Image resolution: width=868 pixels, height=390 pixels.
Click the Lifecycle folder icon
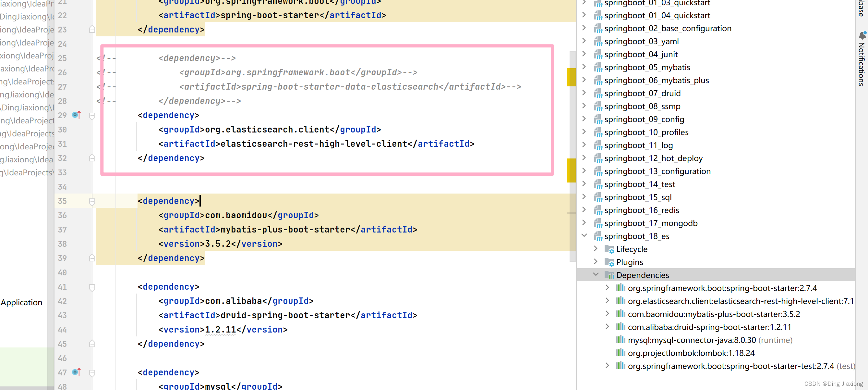click(609, 249)
